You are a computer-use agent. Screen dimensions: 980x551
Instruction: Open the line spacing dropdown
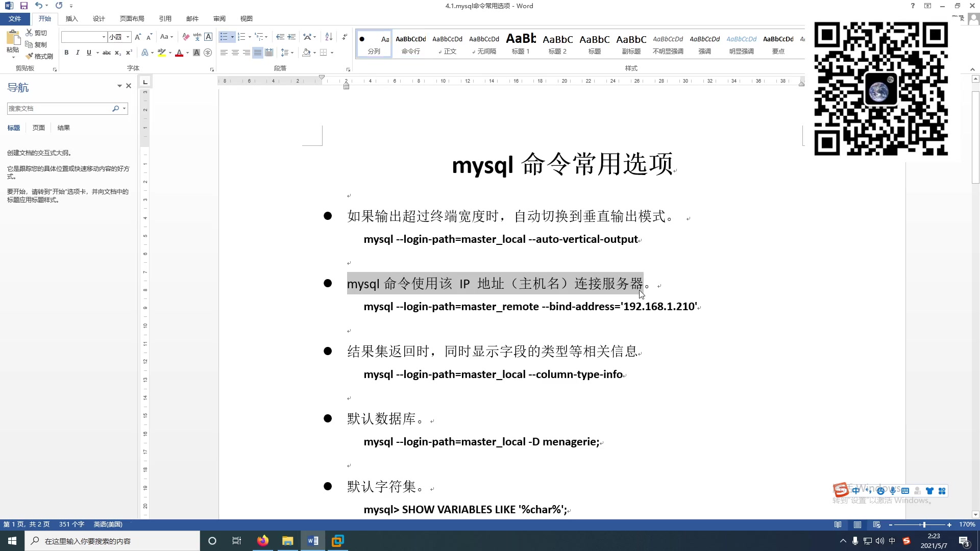287,53
